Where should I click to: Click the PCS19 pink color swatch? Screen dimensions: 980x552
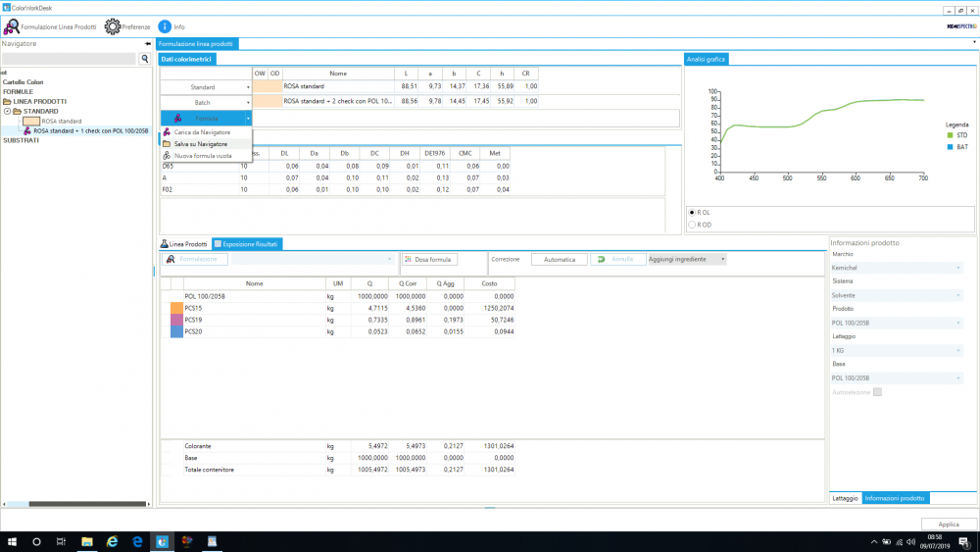click(x=176, y=320)
